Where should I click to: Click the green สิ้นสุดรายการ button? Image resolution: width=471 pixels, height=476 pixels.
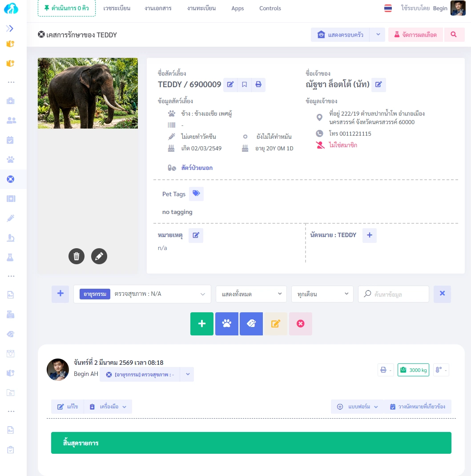pyautogui.click(x=251, y=443)
